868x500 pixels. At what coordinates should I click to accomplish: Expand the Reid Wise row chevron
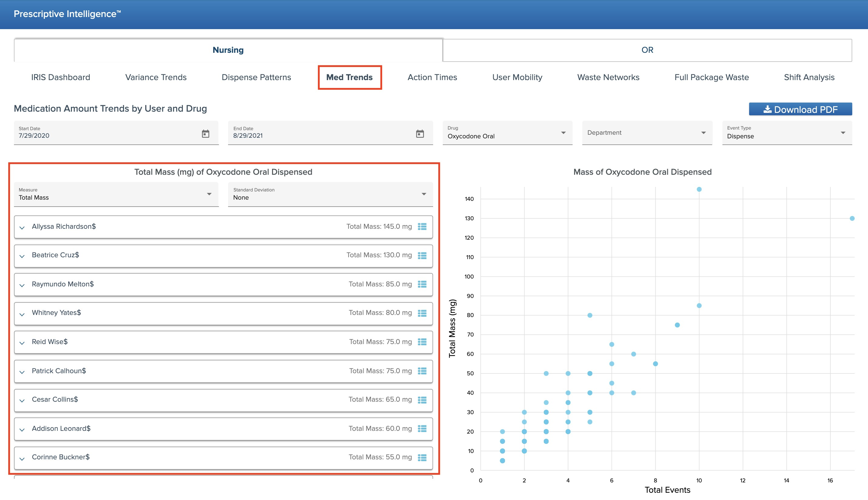22,343
